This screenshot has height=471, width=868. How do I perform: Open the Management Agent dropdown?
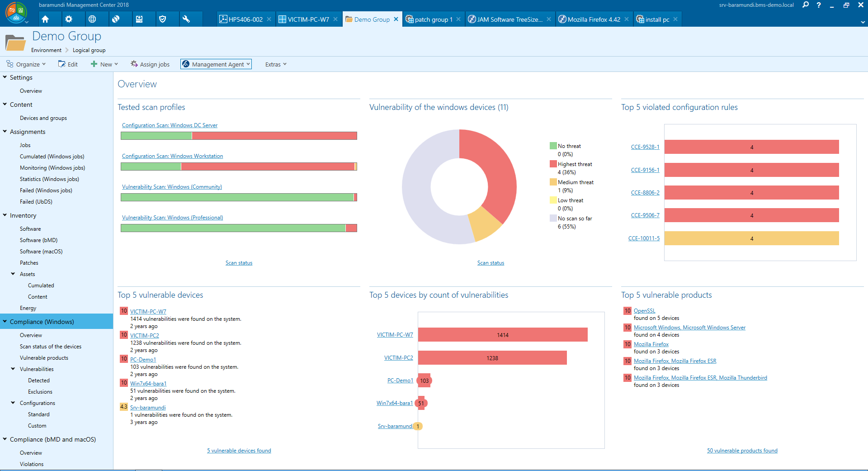[216, 64]
